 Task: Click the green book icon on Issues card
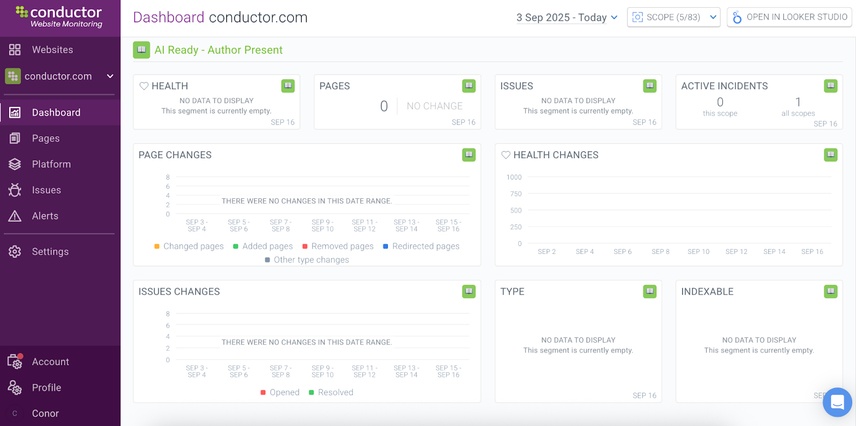(649, 86)
